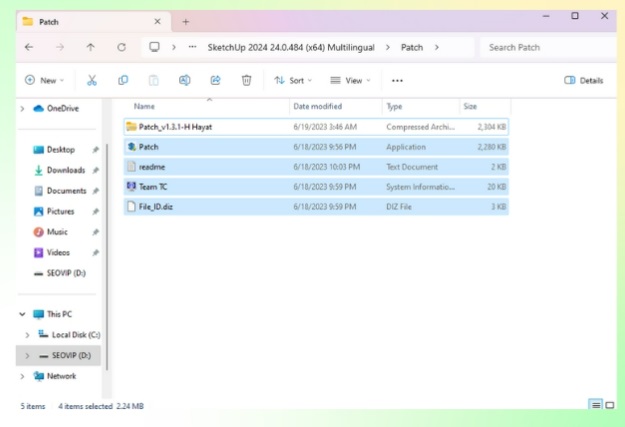Click the Delete trash can icon
This screenshot has width=625, height=427.
tap(246, 80)
